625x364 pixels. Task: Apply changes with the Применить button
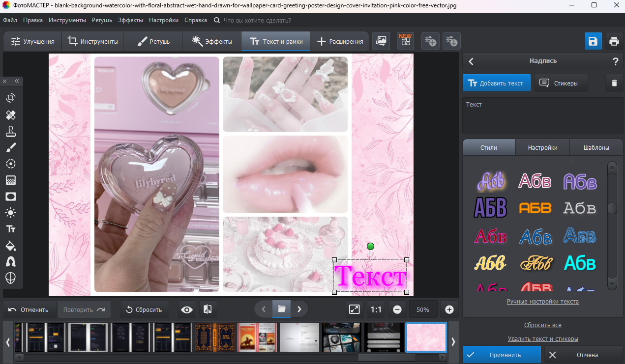(x=502, y=355)
